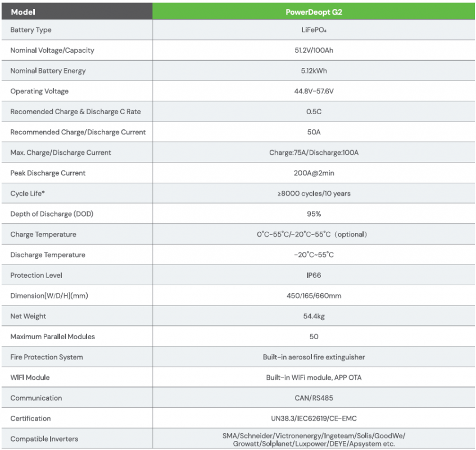Click the Model header cell
This screenshot has height=450, width=476.
(x=22, y=11)
